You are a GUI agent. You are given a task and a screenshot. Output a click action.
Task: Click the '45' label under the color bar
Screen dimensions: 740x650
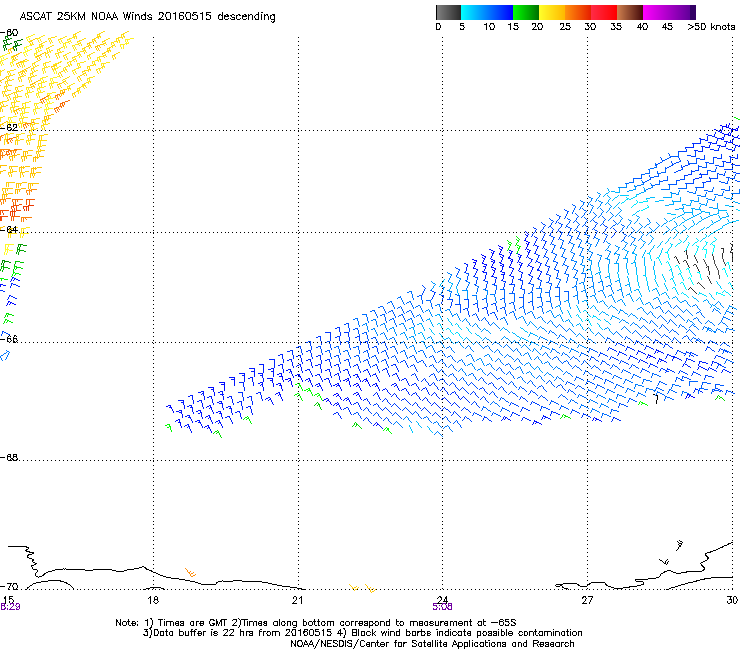[x=667, y=27]
